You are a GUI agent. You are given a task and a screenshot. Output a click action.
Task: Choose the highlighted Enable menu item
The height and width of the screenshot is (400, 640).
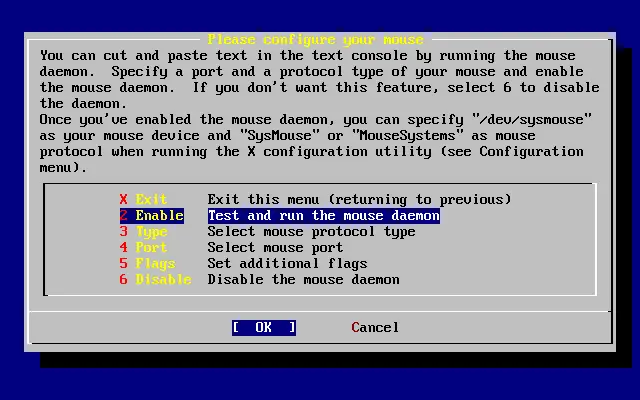pyautogui.click(x=159, y=216)
